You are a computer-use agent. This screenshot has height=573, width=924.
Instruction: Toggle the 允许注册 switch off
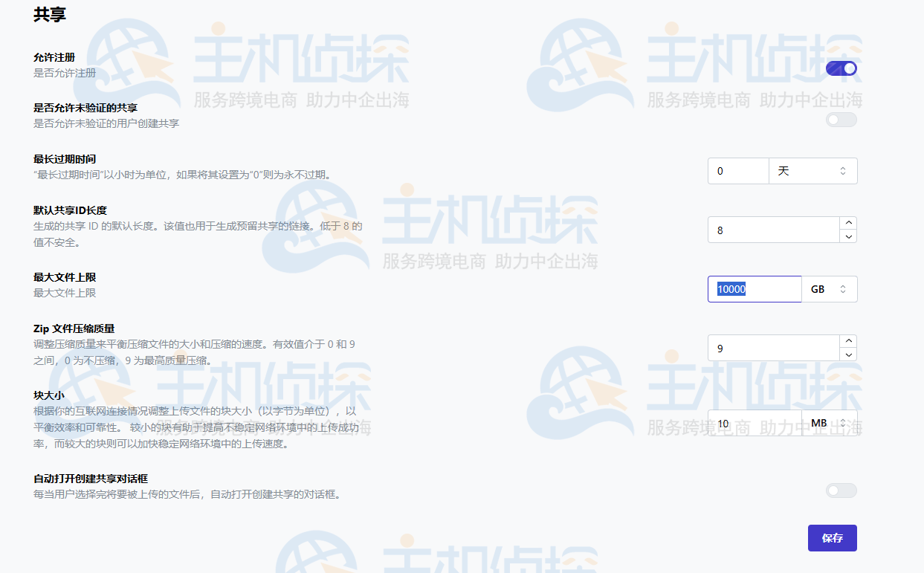tap(841, 68)
